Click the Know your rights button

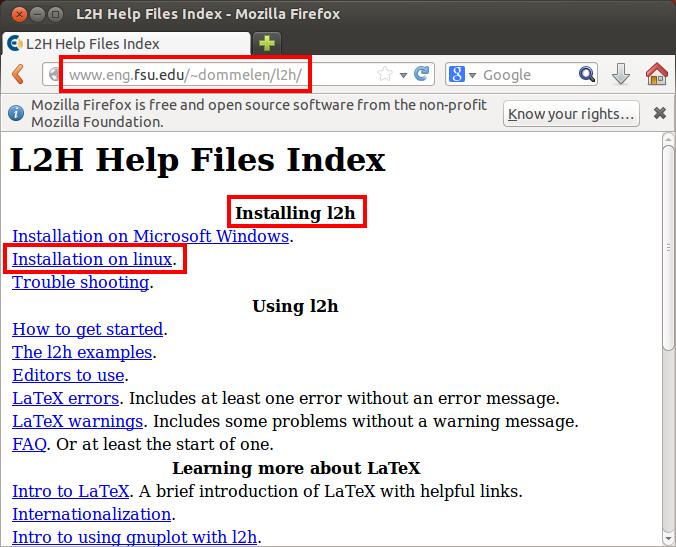click(570, 113)
